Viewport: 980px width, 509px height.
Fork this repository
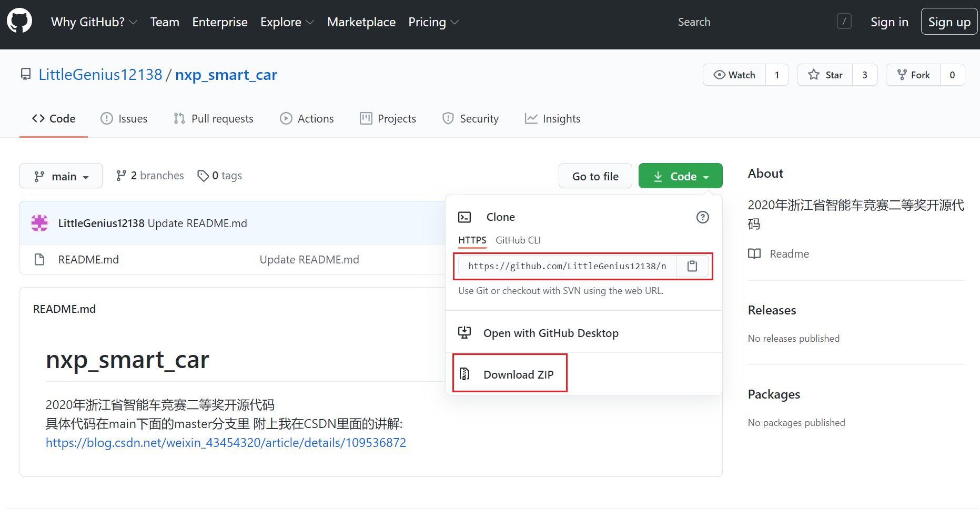913,75
